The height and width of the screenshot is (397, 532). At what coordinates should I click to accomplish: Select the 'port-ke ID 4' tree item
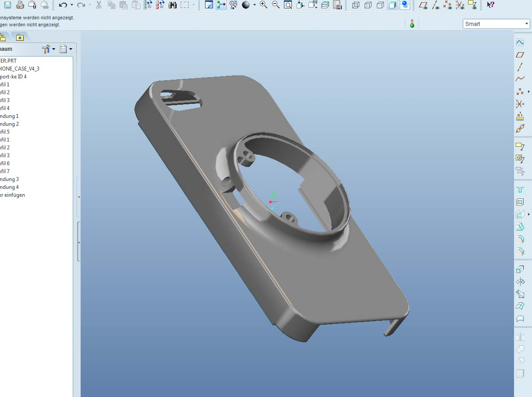point(13,77)
